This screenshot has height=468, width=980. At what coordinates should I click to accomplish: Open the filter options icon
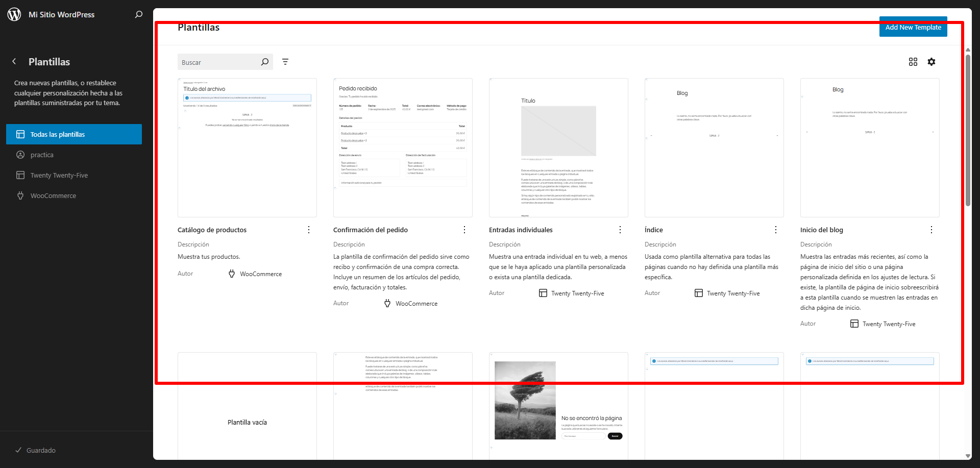point(285,62)
